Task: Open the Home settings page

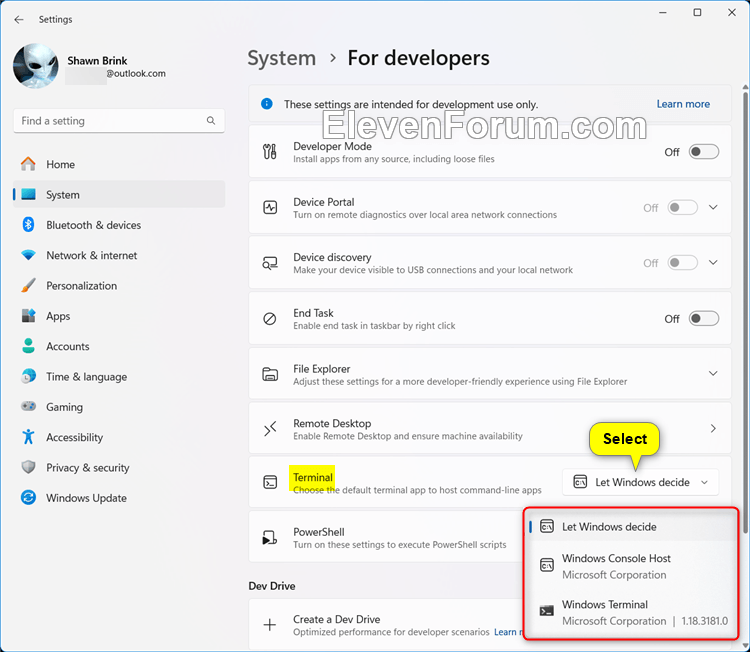Action: [119, 164]
